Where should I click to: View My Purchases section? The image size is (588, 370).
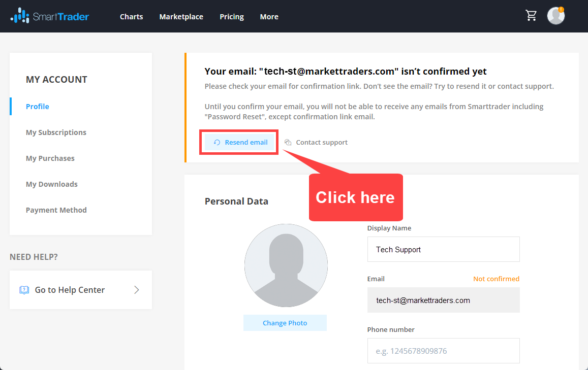click(x=50, y=158)
